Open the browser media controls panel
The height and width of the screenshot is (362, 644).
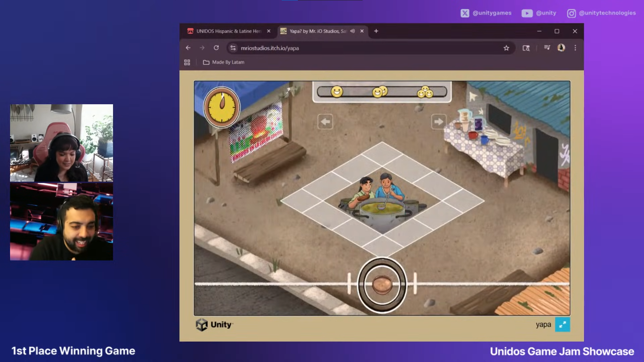pyautogui.click(x=547, y=48)
